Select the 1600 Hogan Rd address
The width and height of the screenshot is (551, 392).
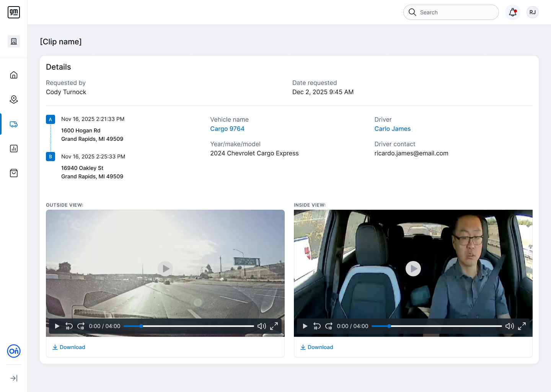pos(92,135)
